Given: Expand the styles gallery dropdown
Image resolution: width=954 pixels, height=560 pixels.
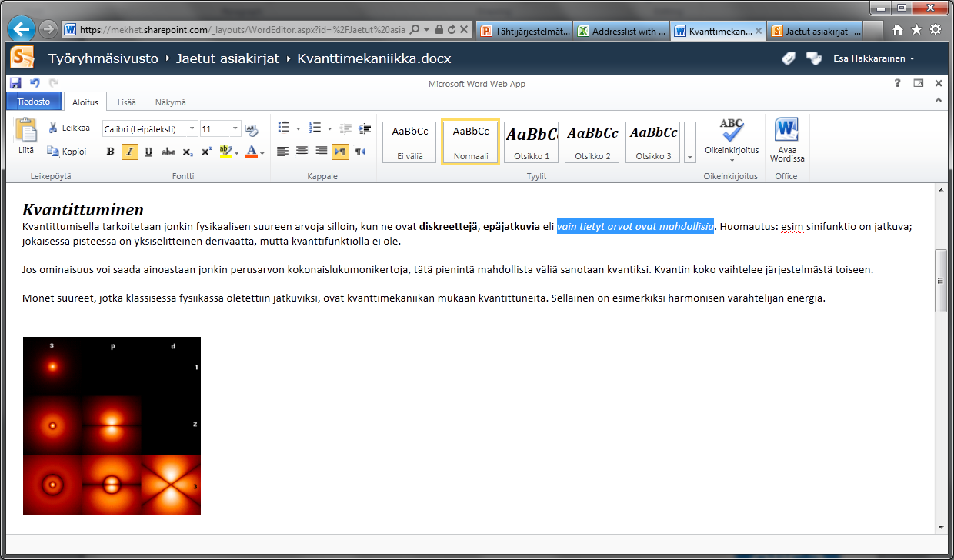Looking at the screenshot, I should tap(690, 142).
